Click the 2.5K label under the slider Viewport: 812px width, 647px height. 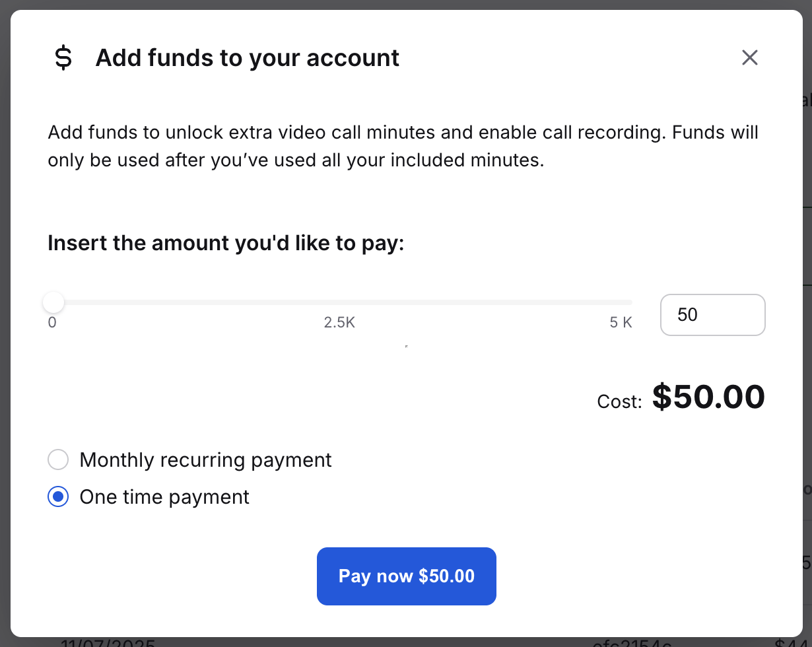(339, 323)
